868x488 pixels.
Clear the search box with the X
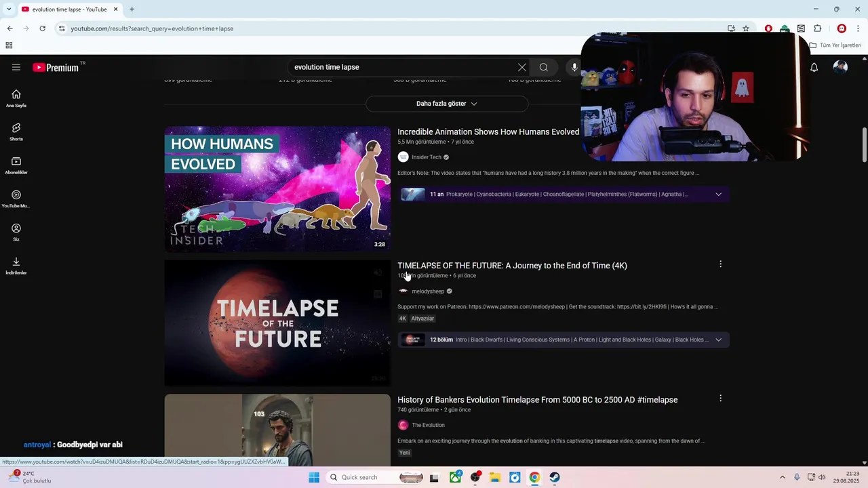click(x=521, y=67)
